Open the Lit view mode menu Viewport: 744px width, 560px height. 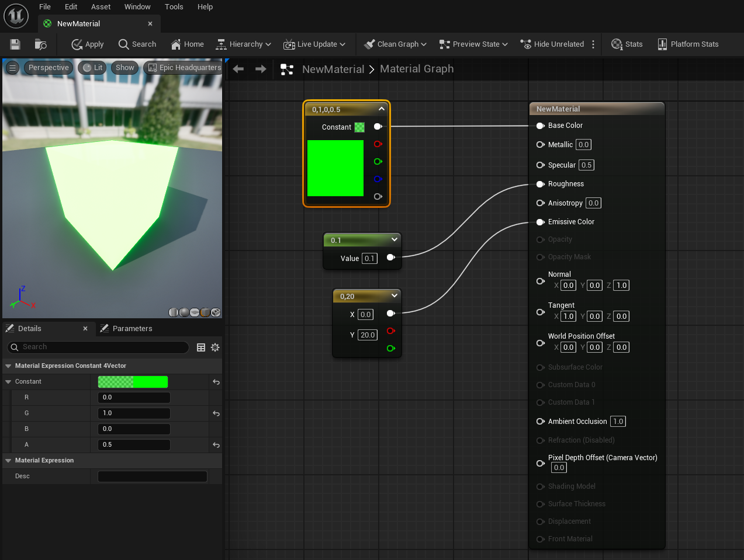(93, 68)
